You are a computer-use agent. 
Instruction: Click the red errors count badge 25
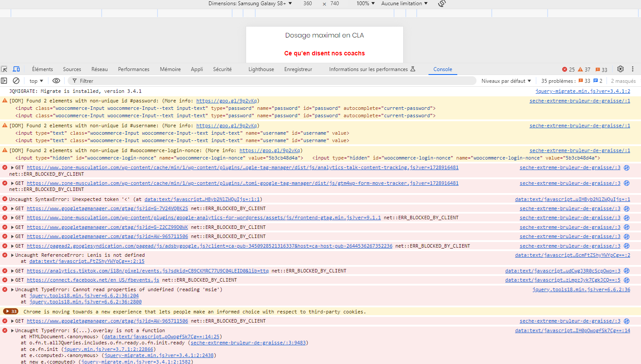(x=568, y=69)
